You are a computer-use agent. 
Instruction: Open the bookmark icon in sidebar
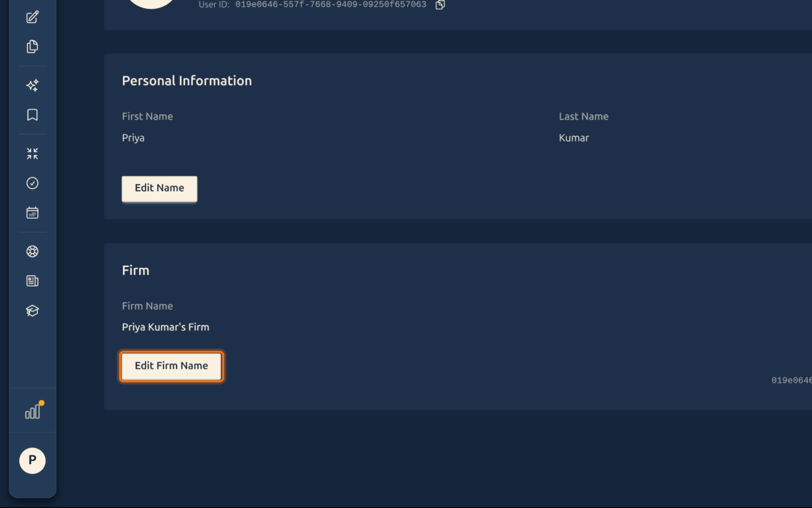tap(32, 115)
